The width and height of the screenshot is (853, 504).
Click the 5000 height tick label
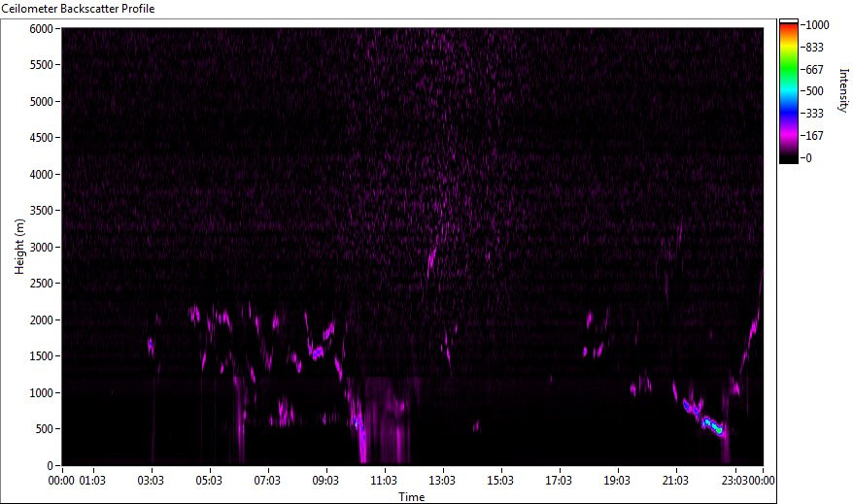(42, 102)
